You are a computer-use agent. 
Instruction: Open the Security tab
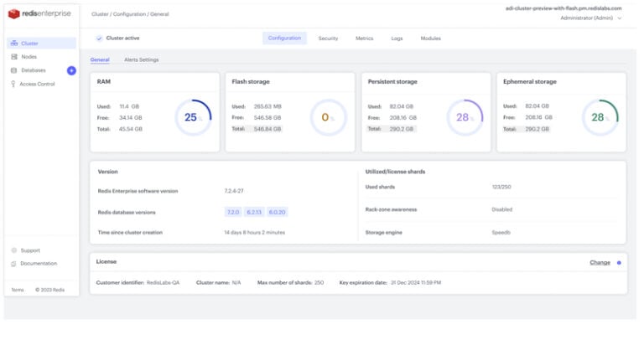(x=328, y=39)
